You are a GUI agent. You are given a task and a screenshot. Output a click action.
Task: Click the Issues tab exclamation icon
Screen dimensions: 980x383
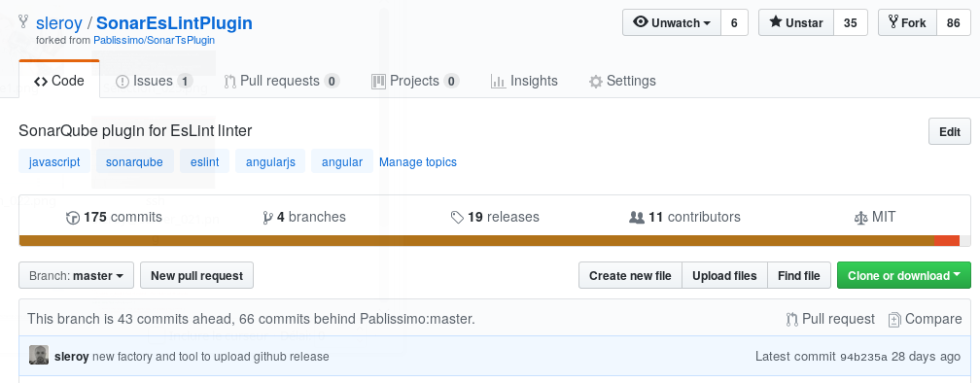(122, 82)
